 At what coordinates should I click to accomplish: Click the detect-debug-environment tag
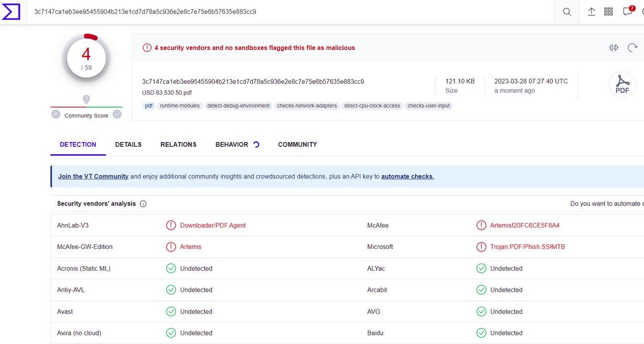point(238,106)
